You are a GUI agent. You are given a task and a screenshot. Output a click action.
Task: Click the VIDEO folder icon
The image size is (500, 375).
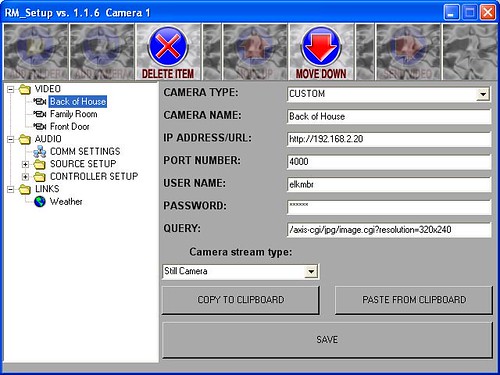click(25, 89)
